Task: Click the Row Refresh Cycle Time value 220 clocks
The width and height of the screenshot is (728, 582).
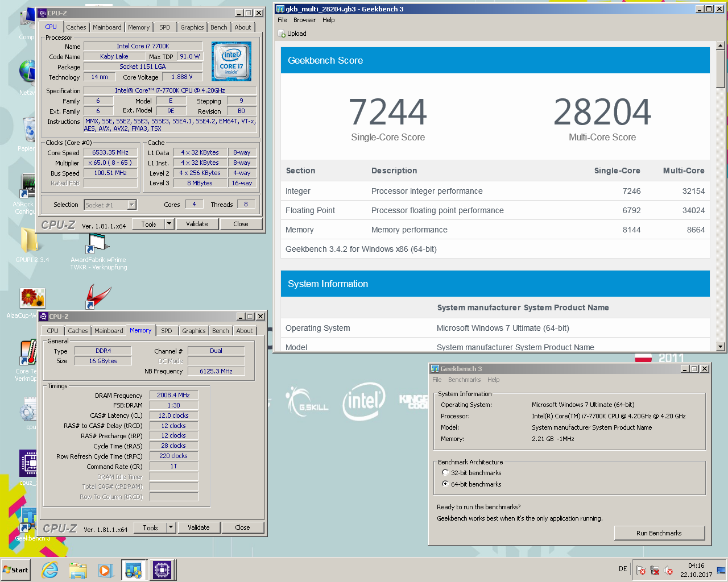Action: (x=173, y=456)
